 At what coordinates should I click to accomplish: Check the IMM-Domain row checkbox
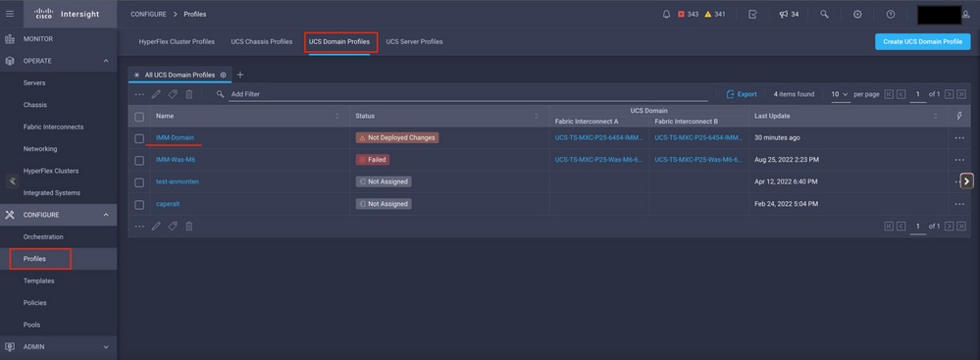point(139,138)
